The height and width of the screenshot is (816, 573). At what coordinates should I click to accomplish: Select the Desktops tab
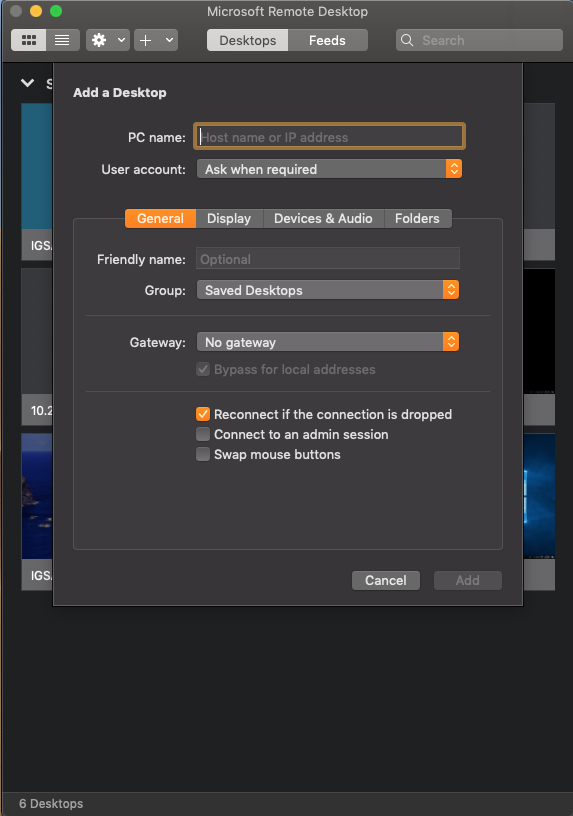[x=248, y=40]
